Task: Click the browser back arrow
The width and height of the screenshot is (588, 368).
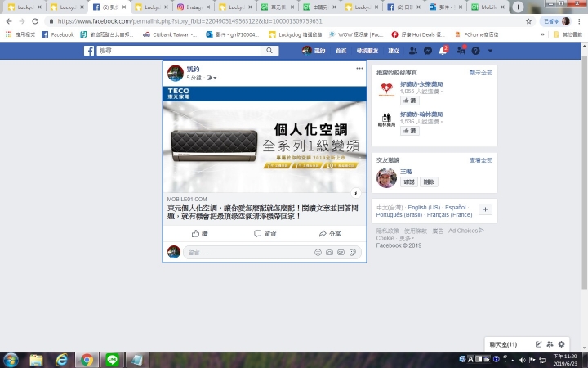Action: [9, 21]
